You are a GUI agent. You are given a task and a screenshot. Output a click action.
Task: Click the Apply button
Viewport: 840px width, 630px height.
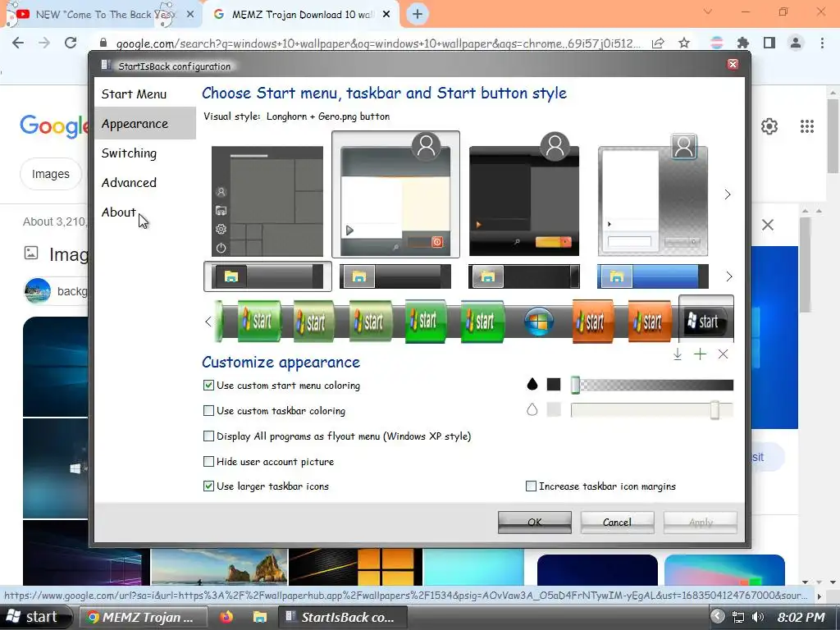pyautogui.click(x=701, y=522)
